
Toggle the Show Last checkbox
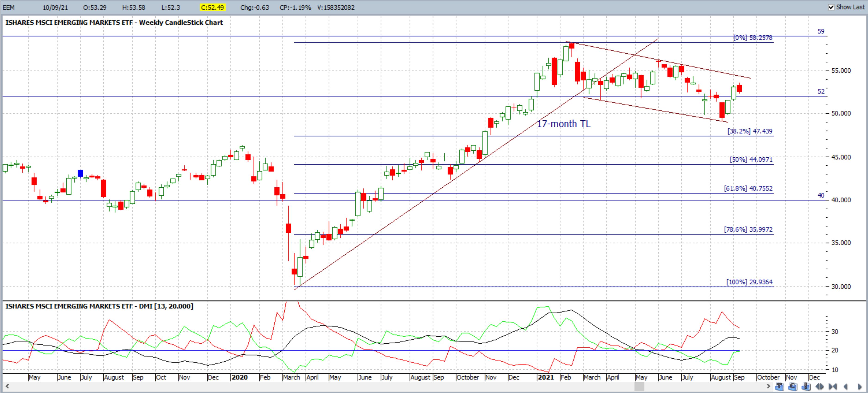(831, 7)
